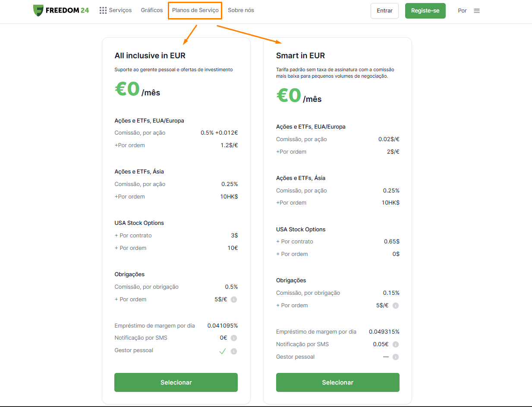Image resolution: width=532 pixels, height=407 pixels.
Task: Open the Serviços grid icon menu
Action: 103,10
